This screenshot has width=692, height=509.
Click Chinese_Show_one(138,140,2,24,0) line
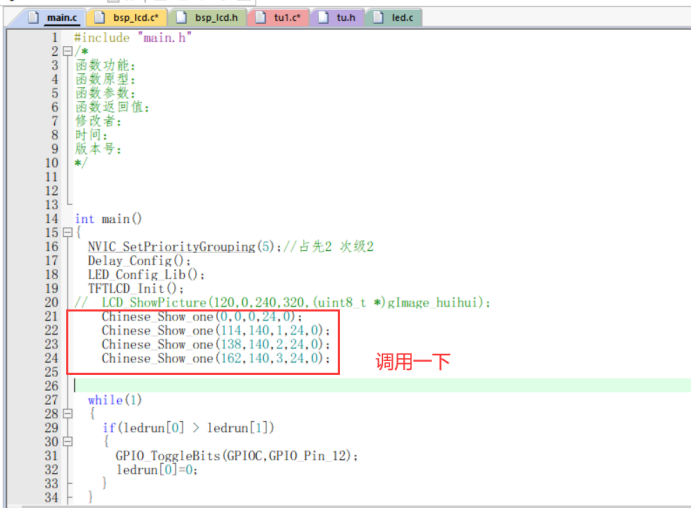(x=215, y=344)
